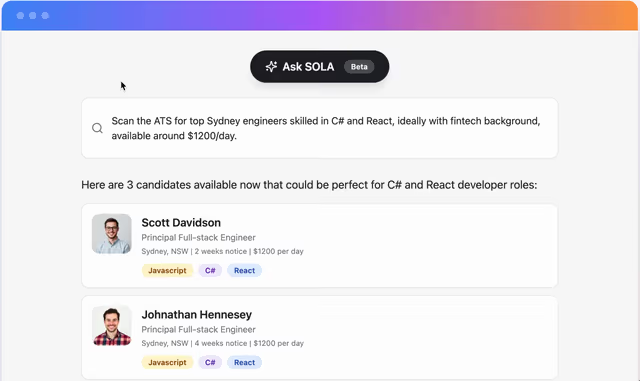640x381 pixels.
Task: Open Scott Davidson's profile photo
Action: tap(112, 234)
